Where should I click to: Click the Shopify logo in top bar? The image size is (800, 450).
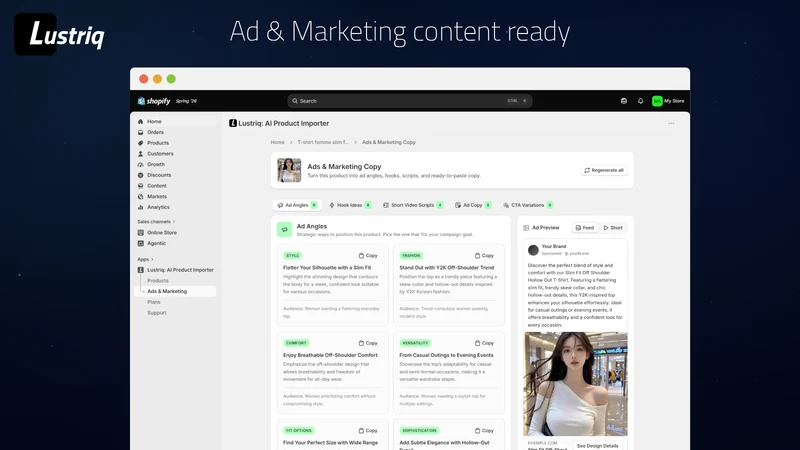pos(154,101)
